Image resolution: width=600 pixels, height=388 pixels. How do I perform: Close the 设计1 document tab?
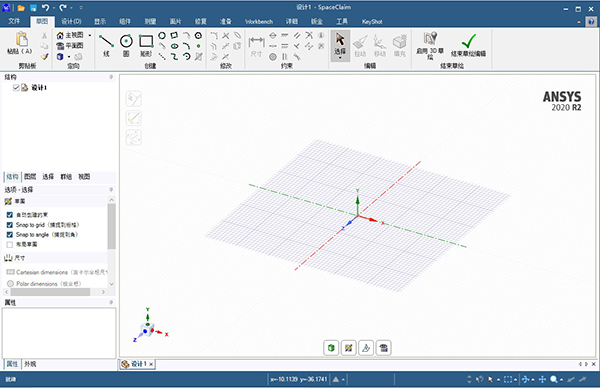[x=151, y=364]
